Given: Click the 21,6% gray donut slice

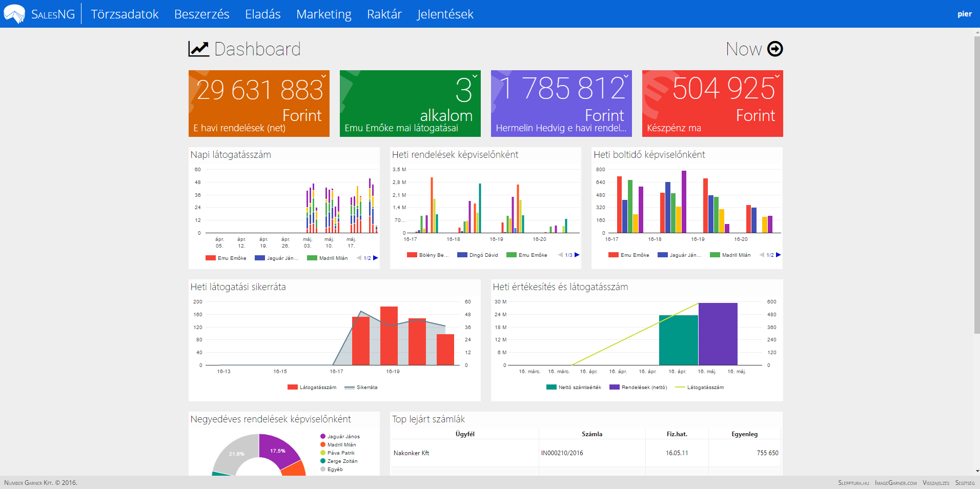Looking at the screenshot, I should (236, 454).
